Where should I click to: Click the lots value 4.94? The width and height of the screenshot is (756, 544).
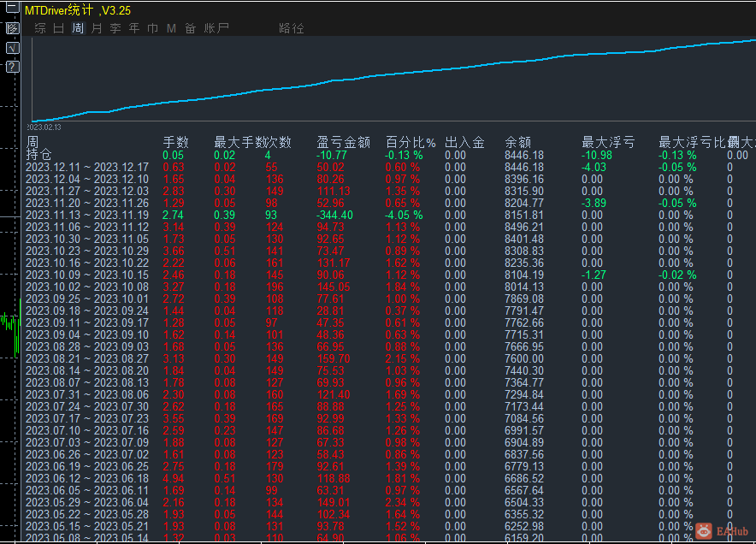[174, 478]
